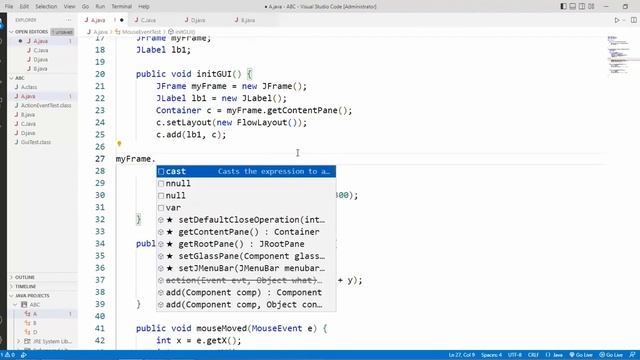Open errors and warnings status item

point(9,355)
